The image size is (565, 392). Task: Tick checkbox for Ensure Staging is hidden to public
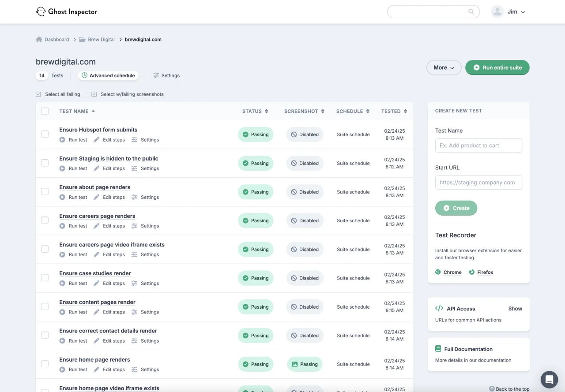click(45, 163)
